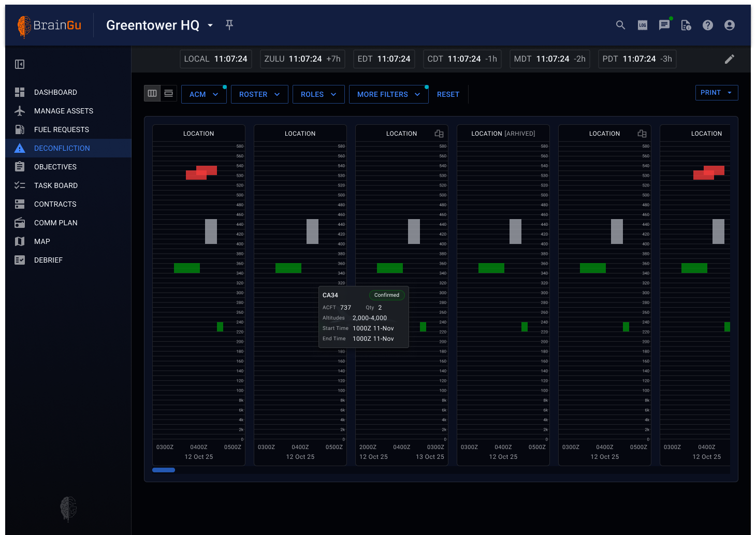
Task: Expand the ACM filter dropdown
Action: tap(204, 94)
